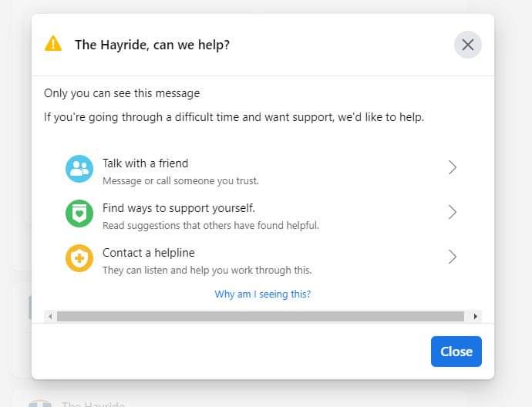Open the "Why am I seeing this?" link
The height and width of the screenshot is (407, 532).
click(x=263, y=294)
